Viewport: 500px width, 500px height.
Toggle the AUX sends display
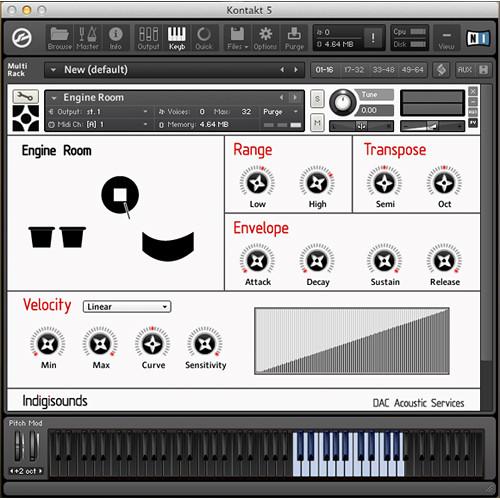click(x=464, y=70)
